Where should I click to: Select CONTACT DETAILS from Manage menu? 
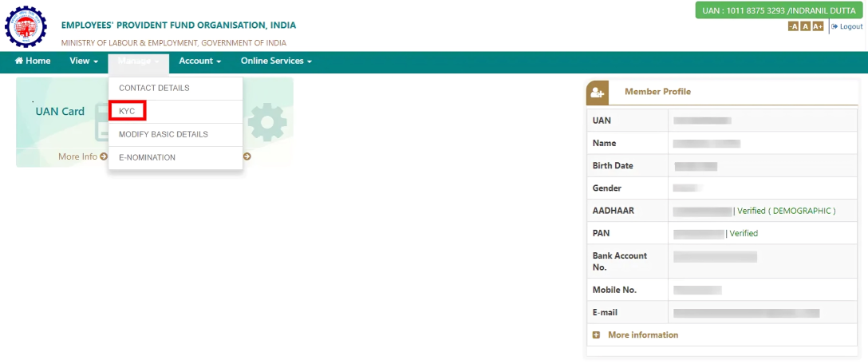pos(176,88)
